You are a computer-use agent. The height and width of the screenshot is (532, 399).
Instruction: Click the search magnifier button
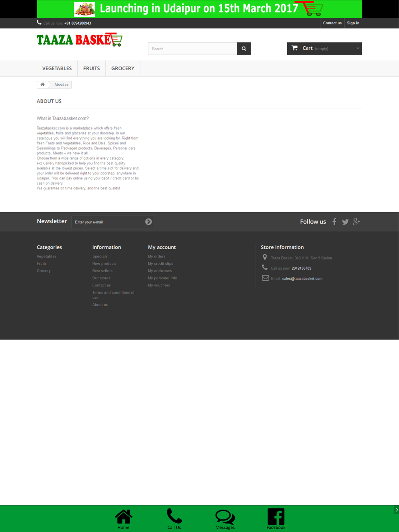pos(244,49)
